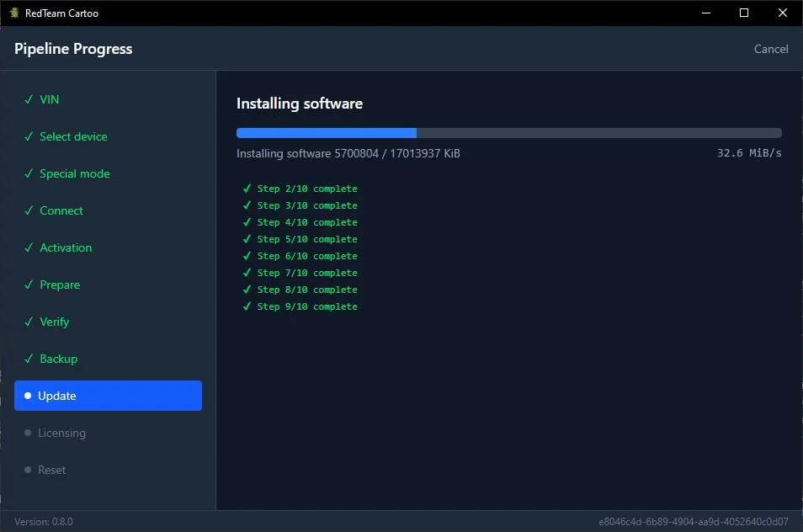Click the log line 'Step 7/10 complete'

click(307, 273)
